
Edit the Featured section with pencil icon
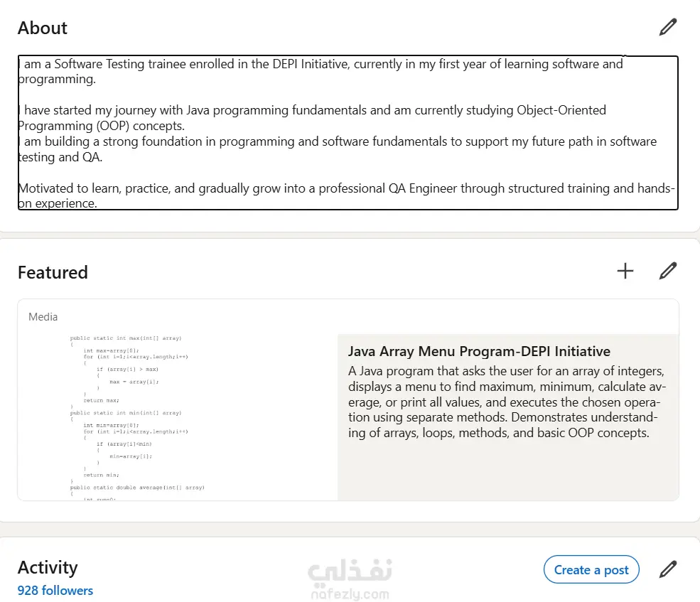667,271
